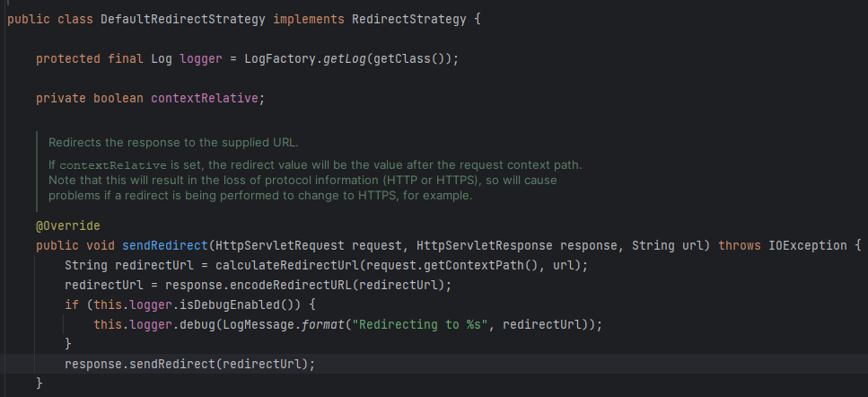Click the Log type before the logger field
This screenshot has width=868, height=397.
click(162, 58)
